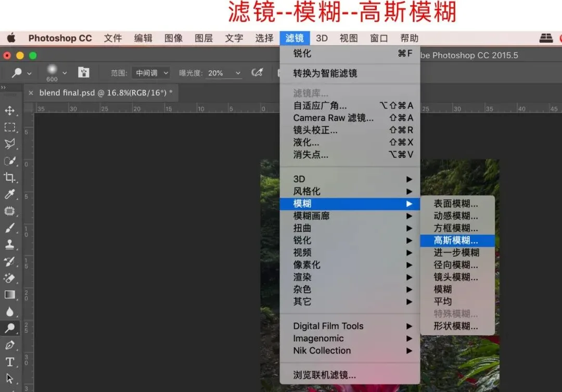The height and width of the screenshot is (392, 562).
Task: Select the Quick Selection tool
Action: tap(10, 161)
